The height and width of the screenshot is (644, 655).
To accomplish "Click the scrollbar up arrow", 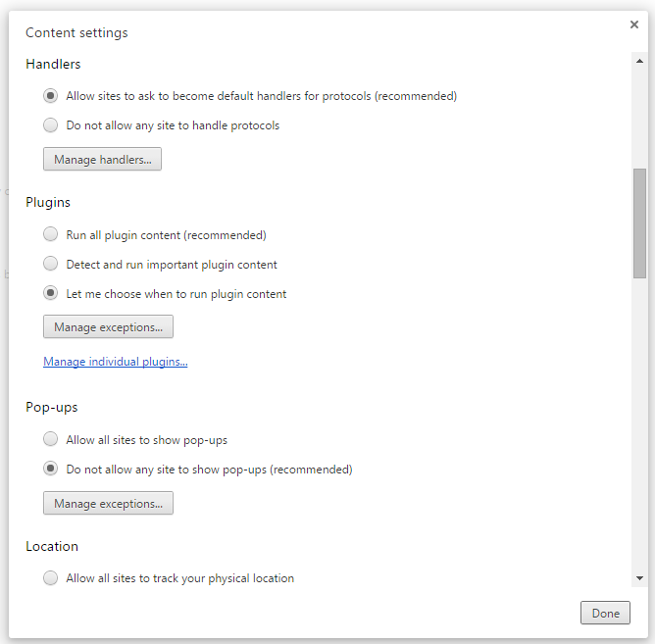I will point(639,60).
